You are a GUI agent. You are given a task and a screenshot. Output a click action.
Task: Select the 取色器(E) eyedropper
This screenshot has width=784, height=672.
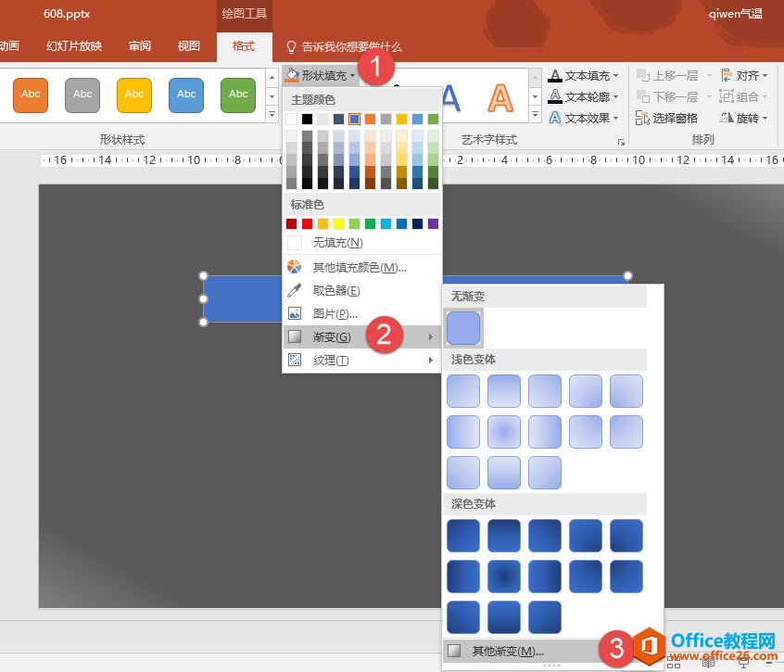(362, 290)
